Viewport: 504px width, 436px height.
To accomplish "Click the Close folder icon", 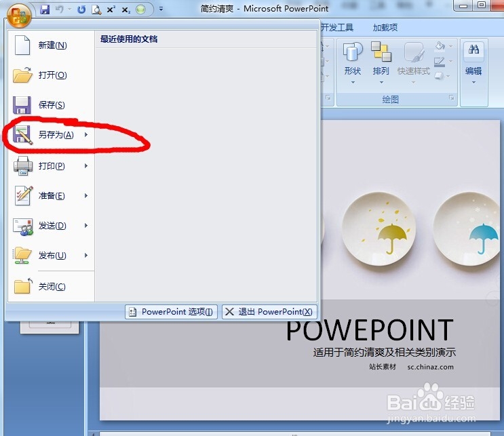I will 23,286.
